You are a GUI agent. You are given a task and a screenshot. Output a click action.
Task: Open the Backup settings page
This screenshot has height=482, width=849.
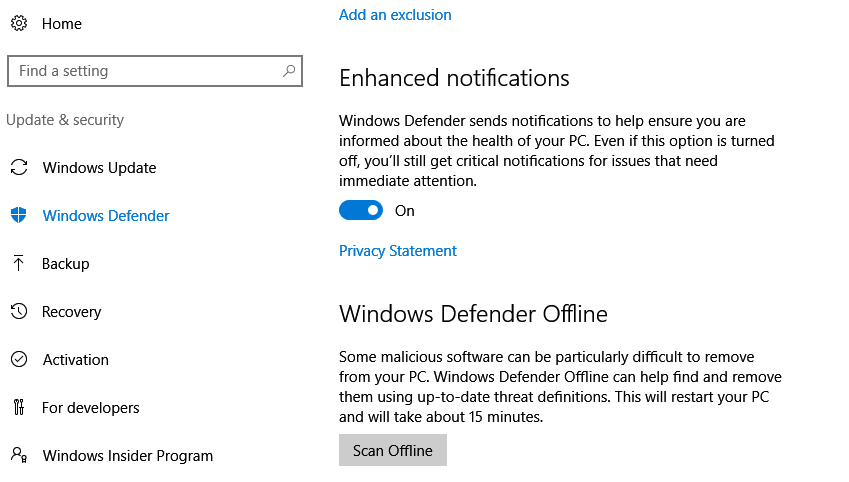tap(66, 264)
